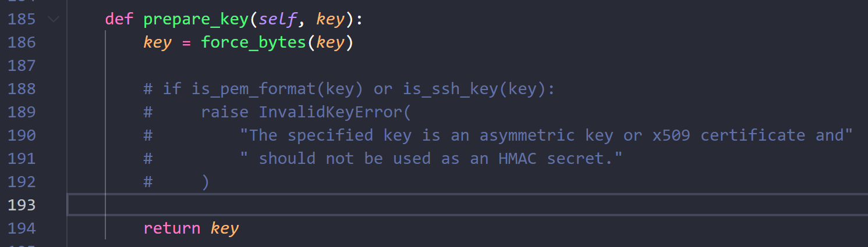Screen dimensions: 868x247
Task: Click line number 190 in the gutter
Action: pos(22,135)
